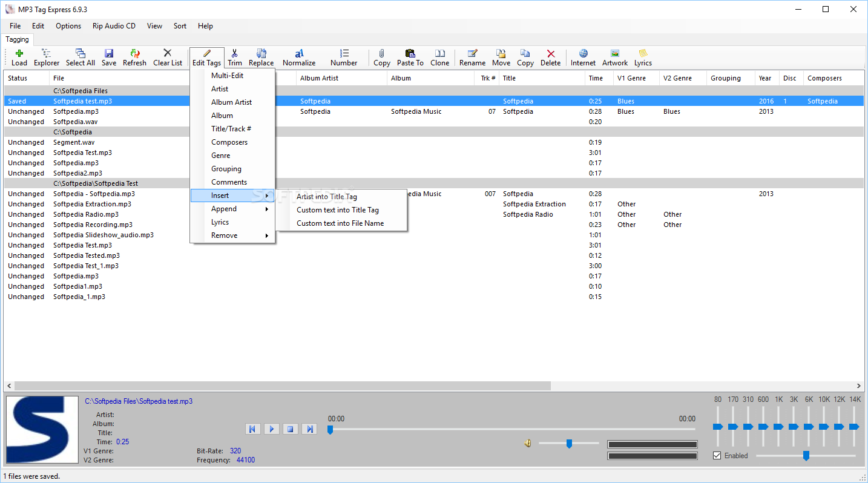Select the Softpedia_1.mp3 file row
This screenshot has width=868, height=483.
[434, 297]
